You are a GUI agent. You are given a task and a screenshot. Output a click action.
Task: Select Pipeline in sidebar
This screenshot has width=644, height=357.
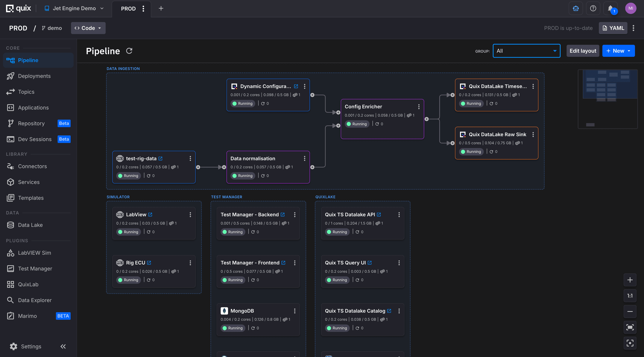tap(38, 60)
